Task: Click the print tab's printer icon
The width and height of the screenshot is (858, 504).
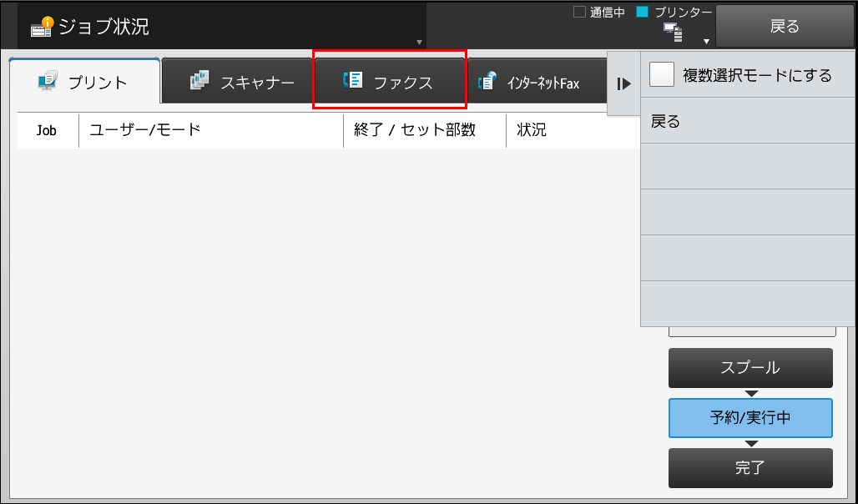Action: 48,80
